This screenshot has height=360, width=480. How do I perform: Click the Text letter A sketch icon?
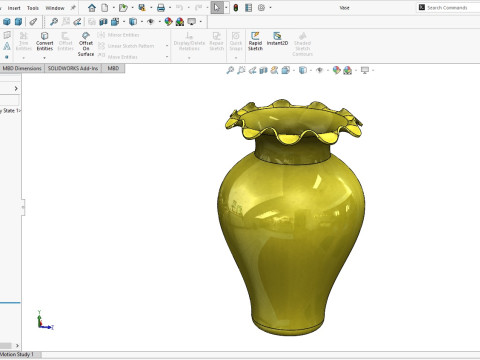7,46
